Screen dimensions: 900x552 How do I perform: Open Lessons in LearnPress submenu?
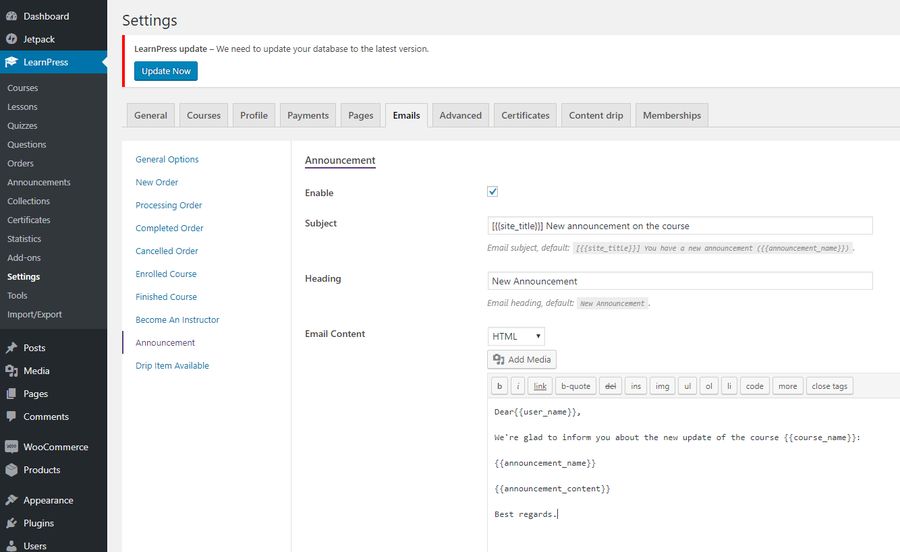click(x=22, y=107)
